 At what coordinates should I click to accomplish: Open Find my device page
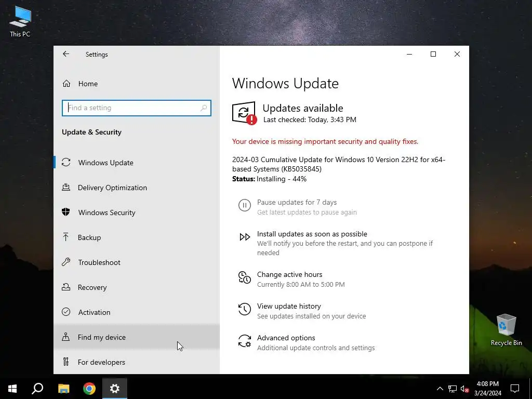[x=137, y=337]
